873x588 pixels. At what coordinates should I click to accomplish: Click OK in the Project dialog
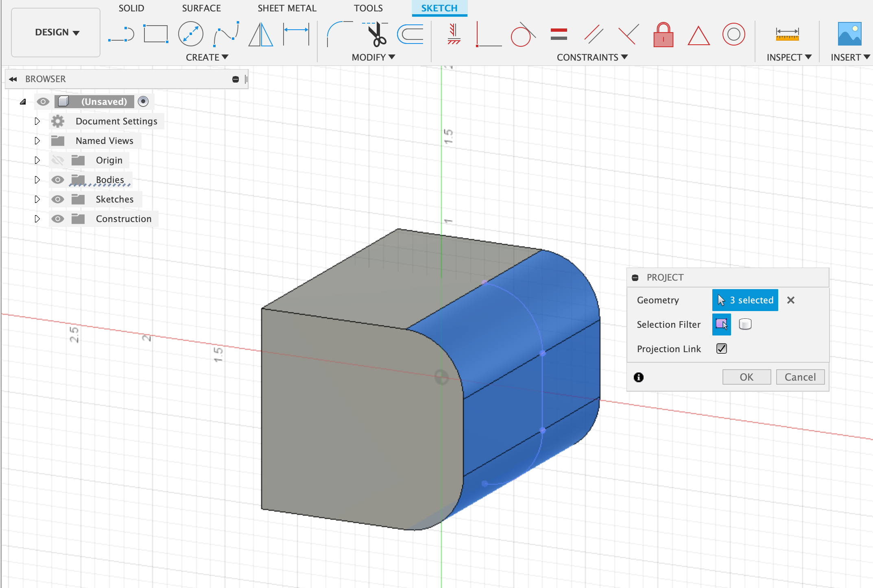point(746,377)
